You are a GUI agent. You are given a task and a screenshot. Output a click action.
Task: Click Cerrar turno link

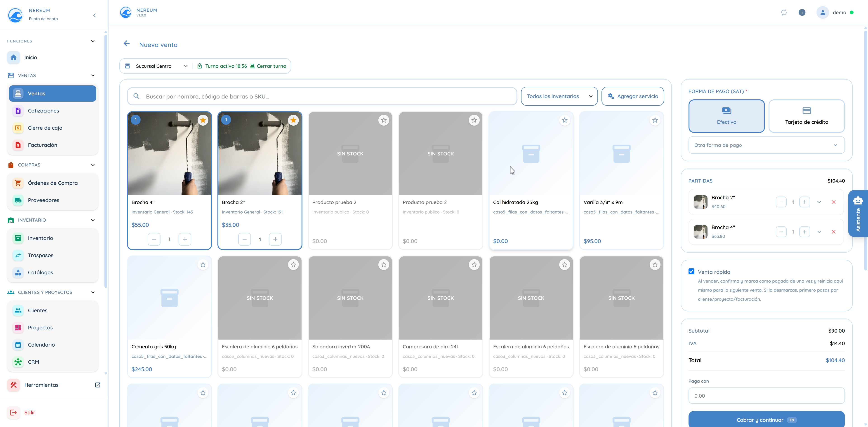click(268, 66)
